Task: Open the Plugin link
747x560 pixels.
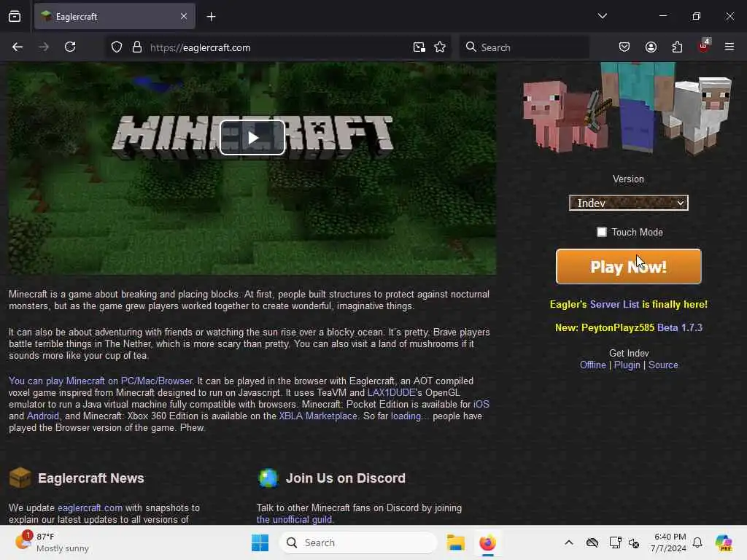Action: point(627,365)
